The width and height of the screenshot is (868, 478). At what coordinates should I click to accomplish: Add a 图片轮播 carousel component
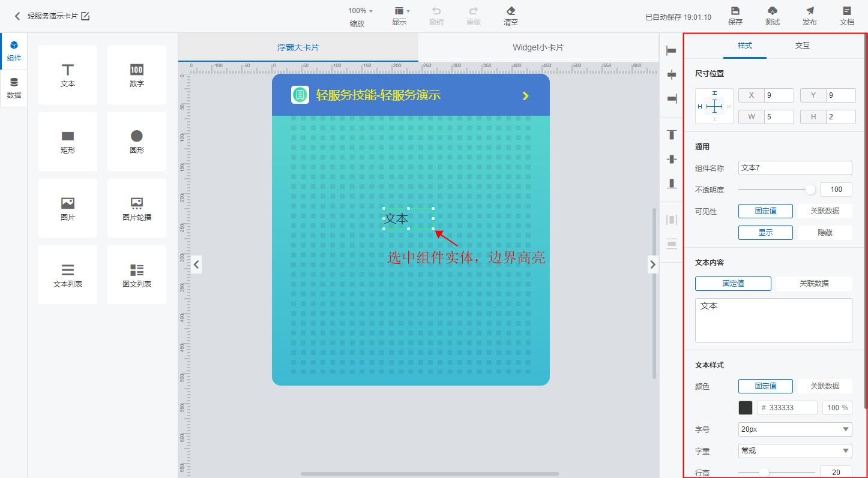137,209
